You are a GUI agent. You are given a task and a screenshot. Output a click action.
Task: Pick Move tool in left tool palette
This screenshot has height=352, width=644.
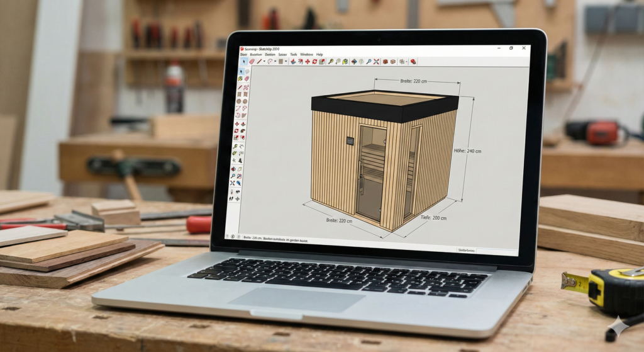237,124
